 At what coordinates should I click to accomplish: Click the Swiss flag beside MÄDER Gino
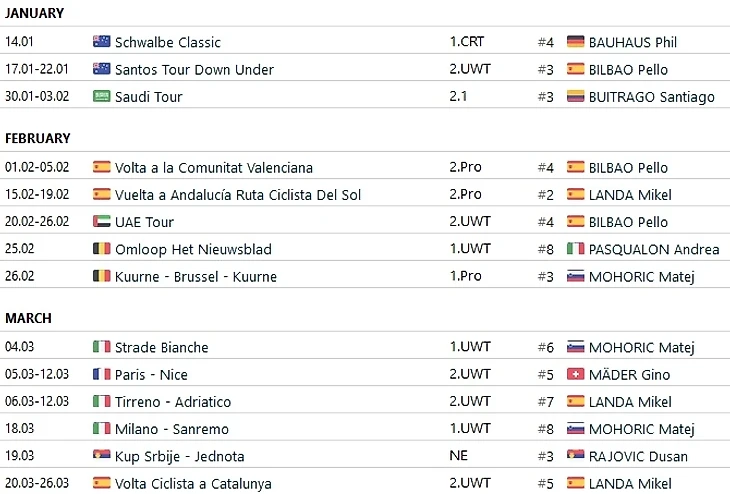[575, 375]
